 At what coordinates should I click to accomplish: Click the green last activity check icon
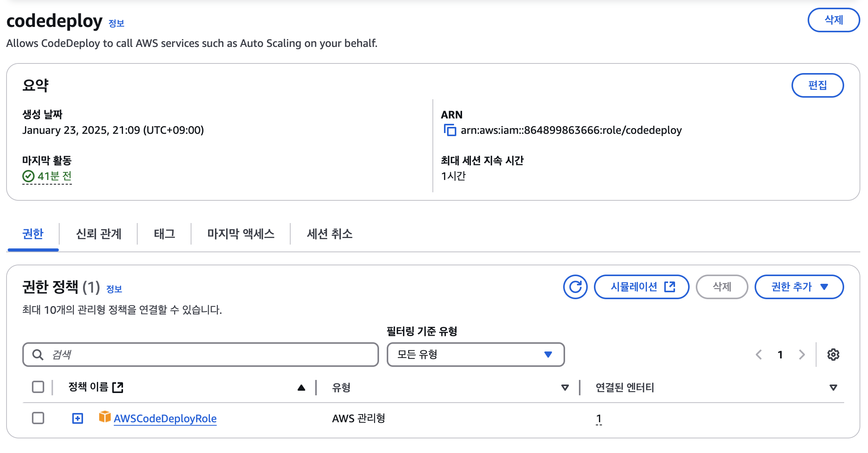tap(28, 176)
